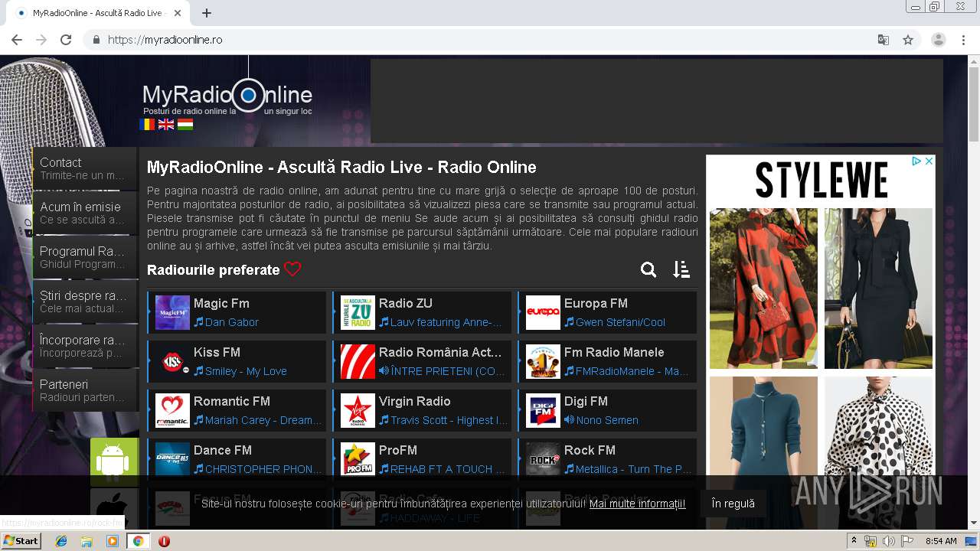This screenshot has width=980, height=551.
Task: Open the Chrome profile avatar
Action: click(939, 40)
